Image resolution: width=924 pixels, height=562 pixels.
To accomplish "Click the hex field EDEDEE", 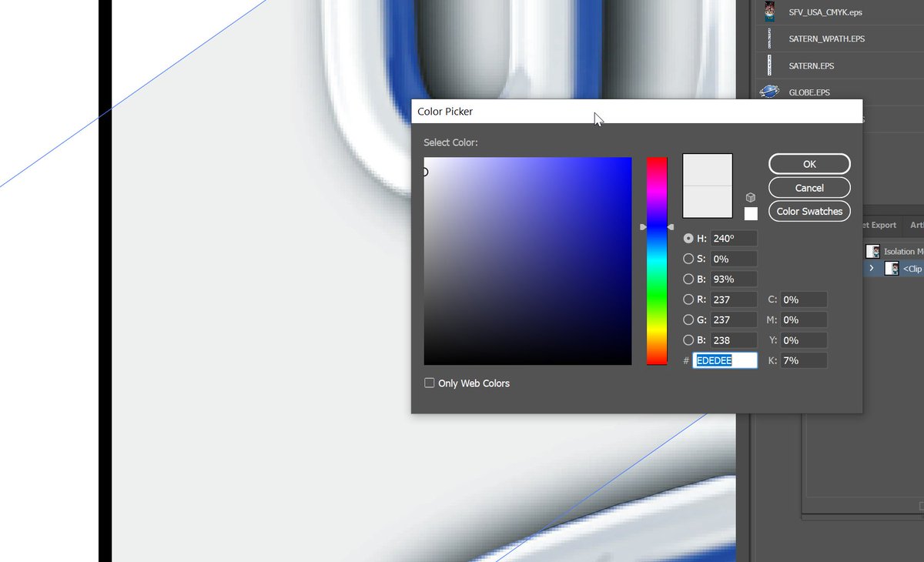I will [x=725, y=360].
